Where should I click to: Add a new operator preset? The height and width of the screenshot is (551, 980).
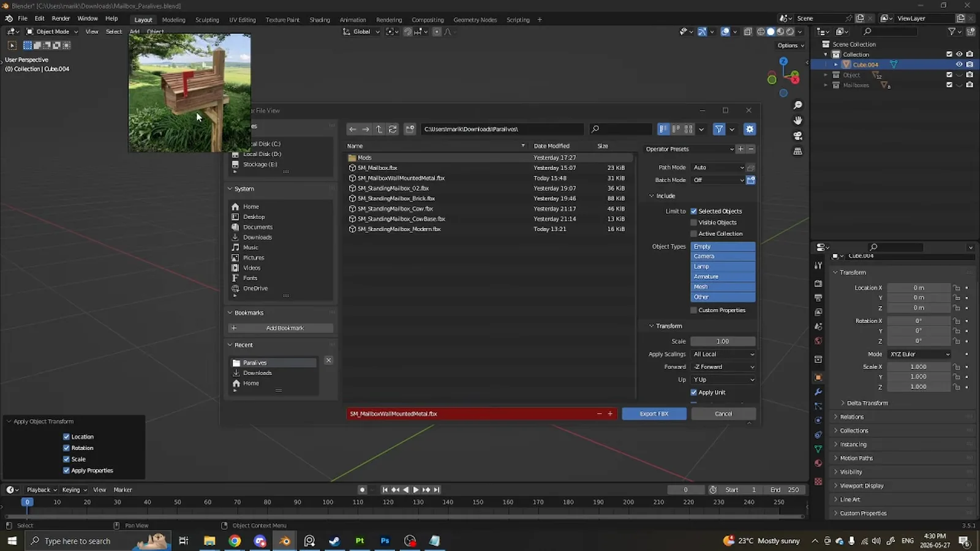pos(741,149)
